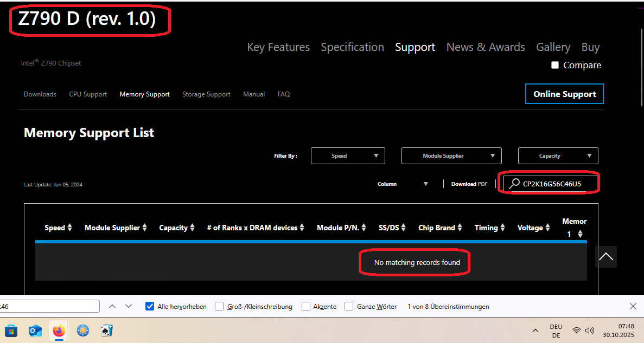Sort the Memory 1 column
Image resolution: width=644 pixels, height=343 pixels.
pyautogui.click(x=580, y=234)
